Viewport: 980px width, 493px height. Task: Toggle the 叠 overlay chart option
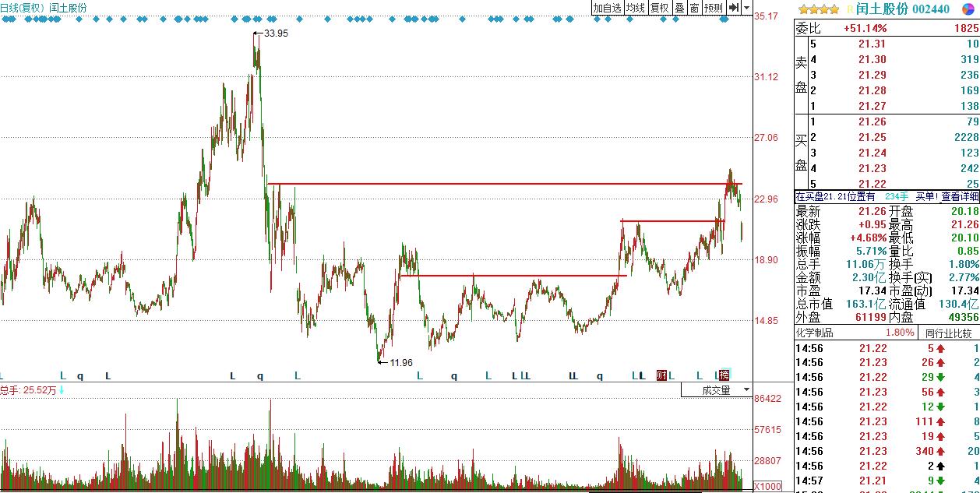(x=679, y=8)
